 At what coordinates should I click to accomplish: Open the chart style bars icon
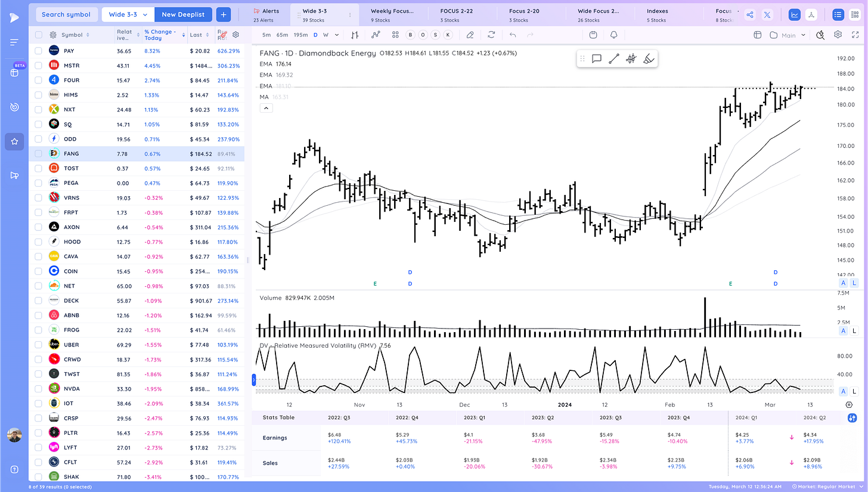[x=355, y=35]
